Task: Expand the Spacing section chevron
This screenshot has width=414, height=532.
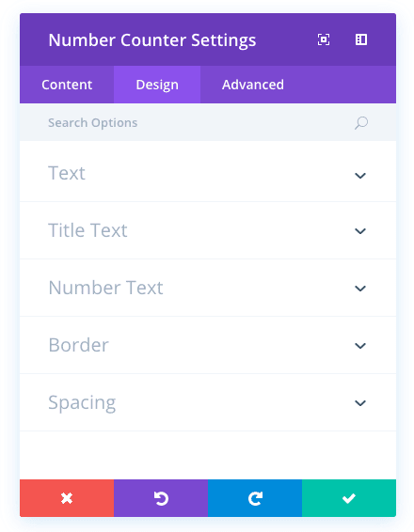Action: coord(360,403)
